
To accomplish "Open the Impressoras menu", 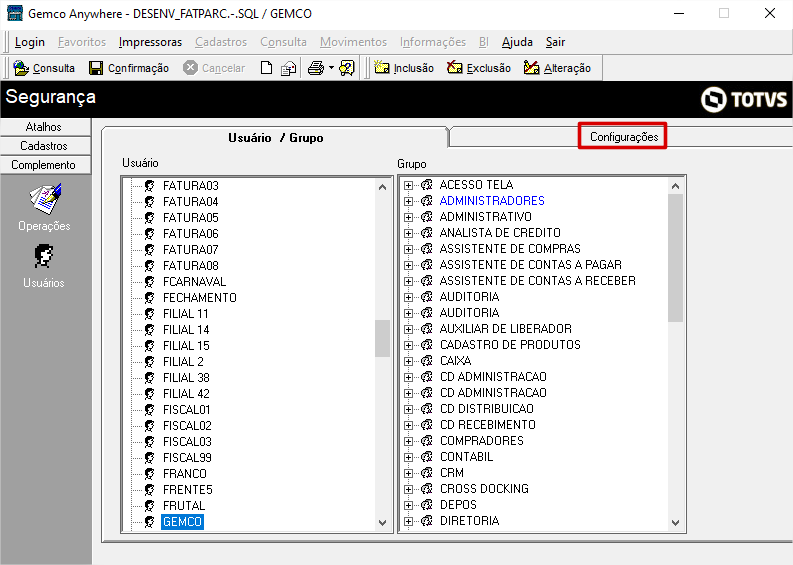I will click(150, 42).
